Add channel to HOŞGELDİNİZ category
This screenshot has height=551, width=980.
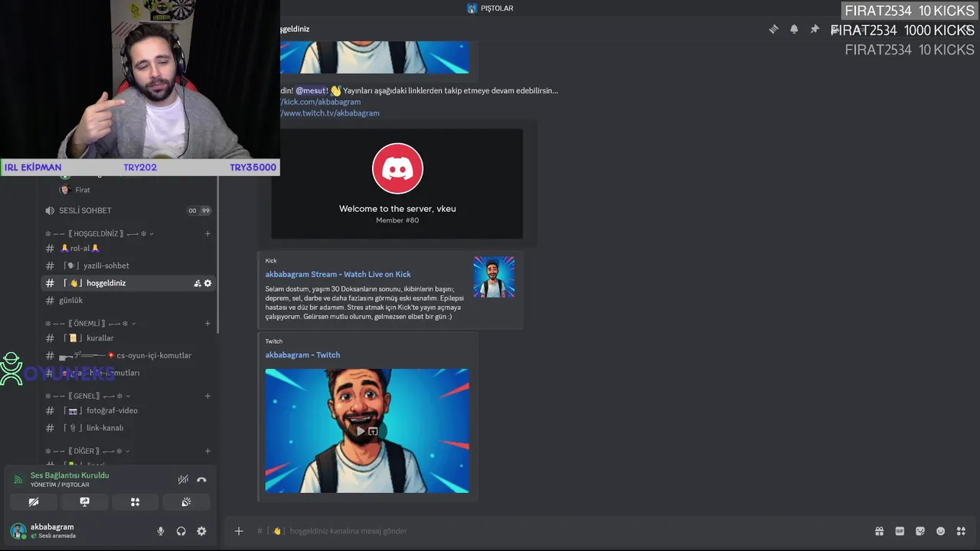point(207,233)
